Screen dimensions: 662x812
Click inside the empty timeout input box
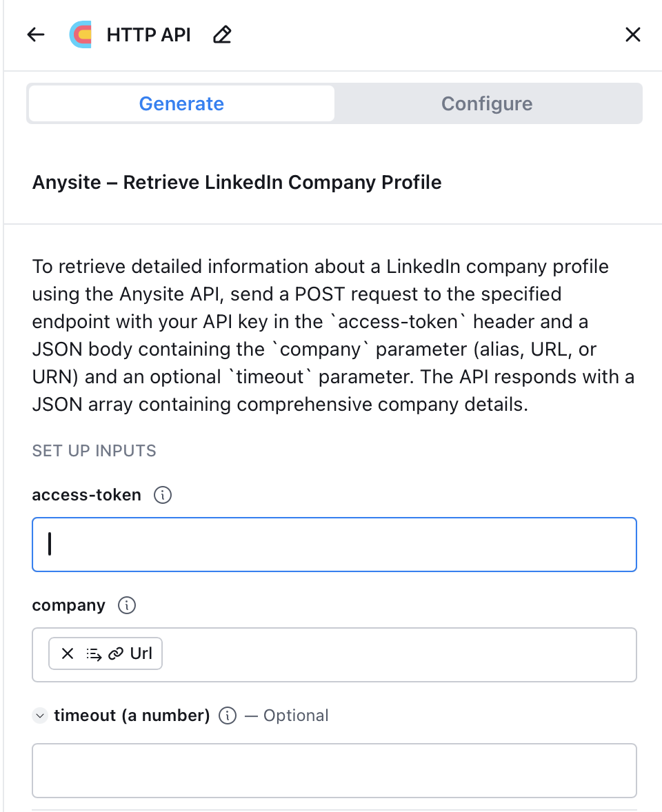pos(334,770)
